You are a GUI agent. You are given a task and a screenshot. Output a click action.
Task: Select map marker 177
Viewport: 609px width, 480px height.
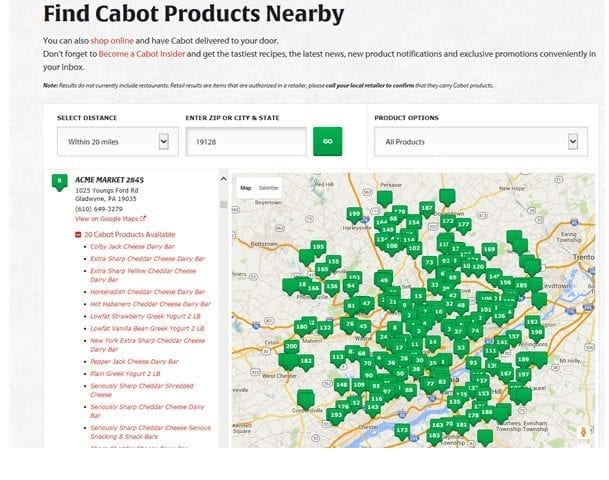pos(463,226)
